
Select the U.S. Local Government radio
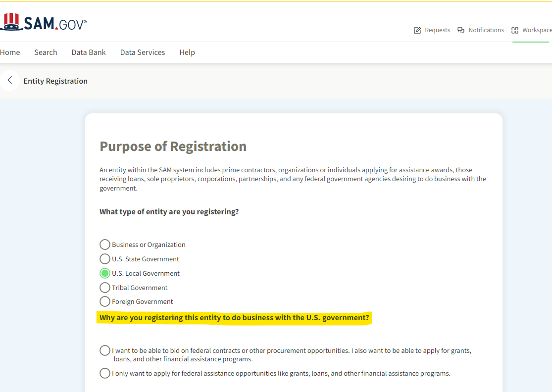point(105,273)
